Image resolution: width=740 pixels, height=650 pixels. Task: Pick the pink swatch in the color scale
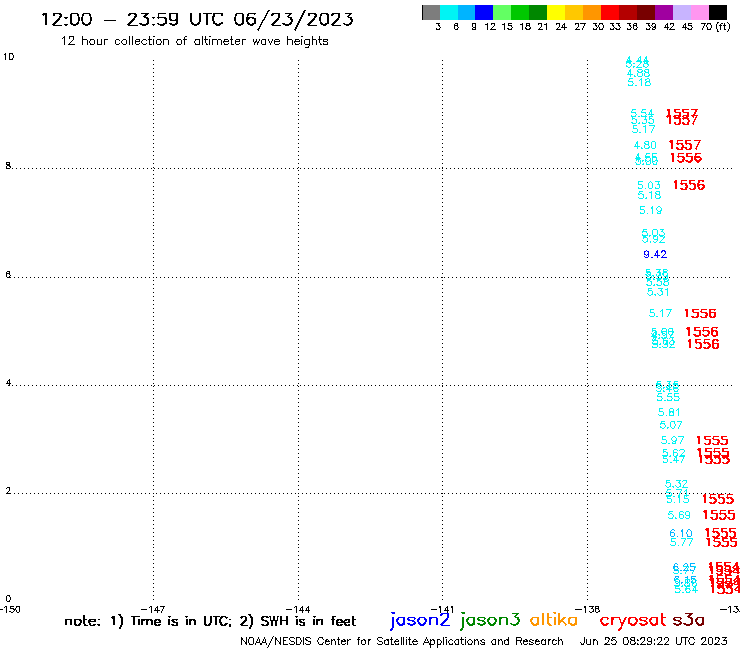pos(699,12)
